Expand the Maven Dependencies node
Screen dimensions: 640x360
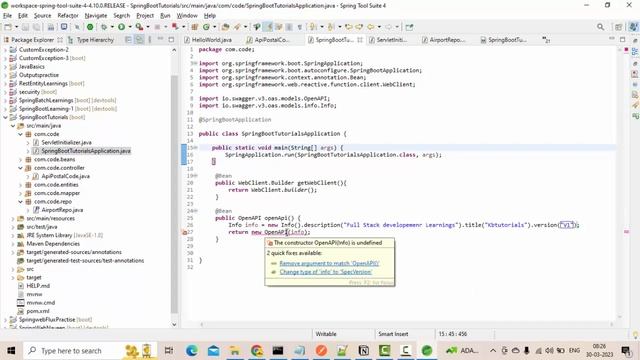coord(13,244)
